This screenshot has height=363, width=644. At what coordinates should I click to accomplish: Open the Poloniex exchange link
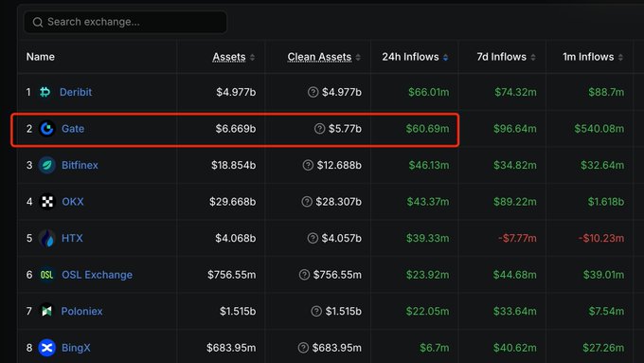pyautogui.click(x=81, y=311)
